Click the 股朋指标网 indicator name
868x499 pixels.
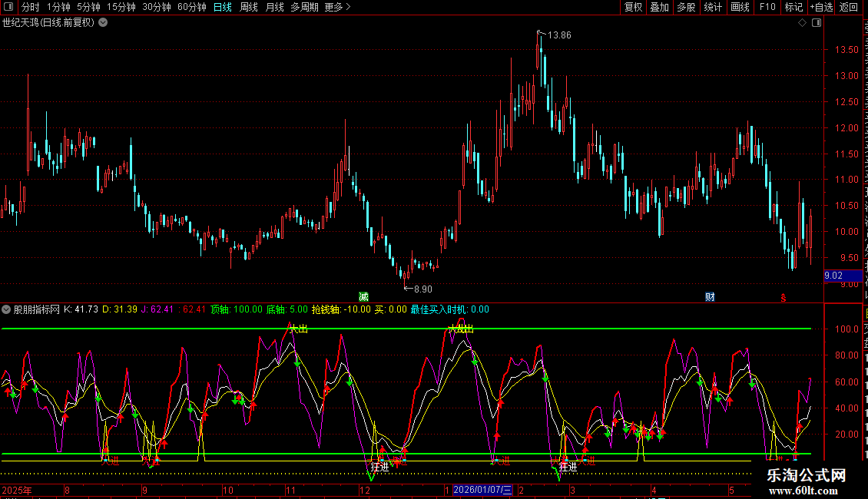[37, 310]
